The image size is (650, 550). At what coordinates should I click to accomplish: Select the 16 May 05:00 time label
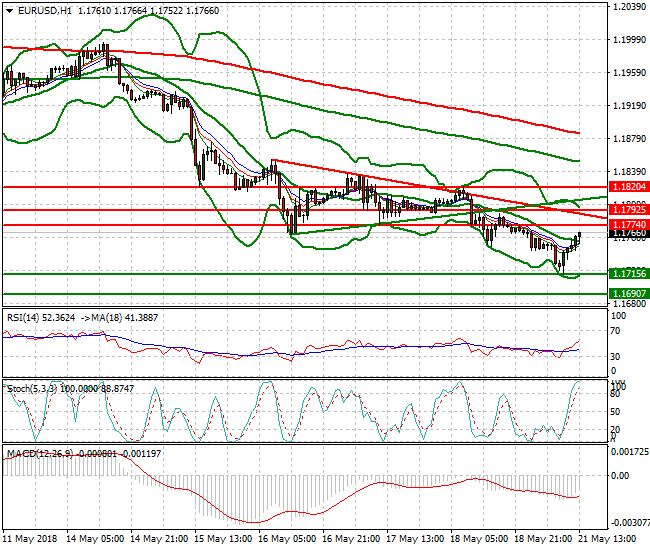pos(287,539)
